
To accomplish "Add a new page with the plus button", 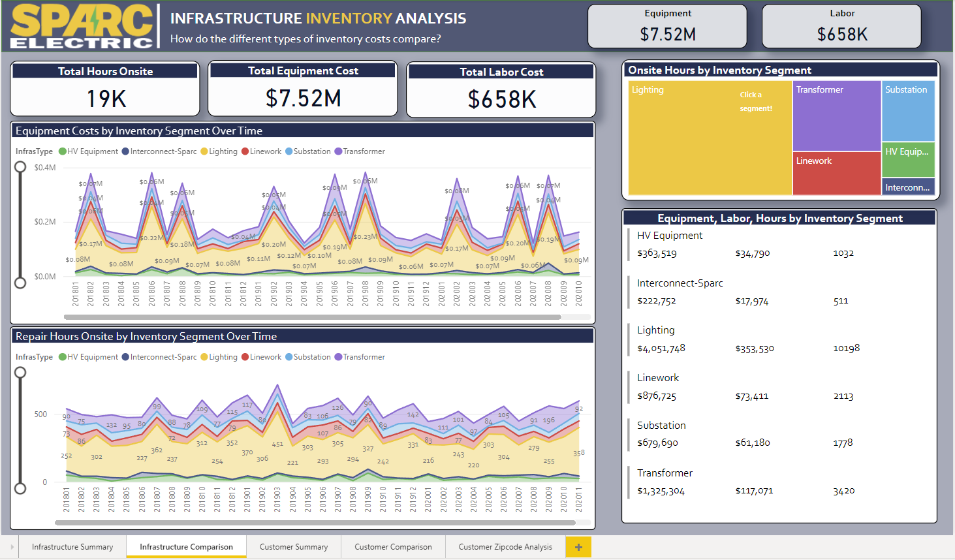I will [578, 547].
